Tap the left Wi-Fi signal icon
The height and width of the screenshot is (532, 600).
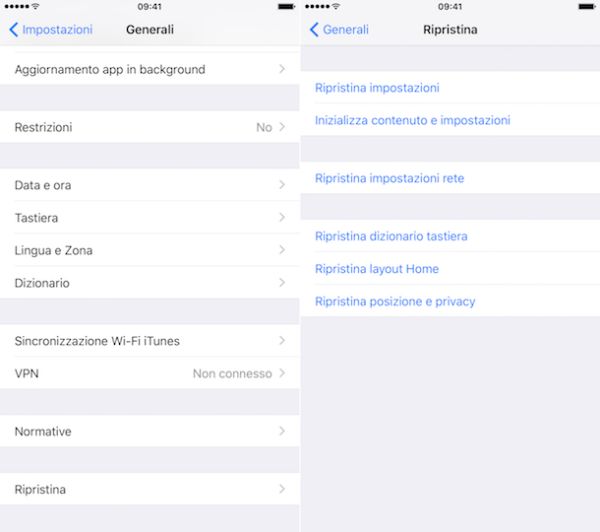tap(36, 6)
